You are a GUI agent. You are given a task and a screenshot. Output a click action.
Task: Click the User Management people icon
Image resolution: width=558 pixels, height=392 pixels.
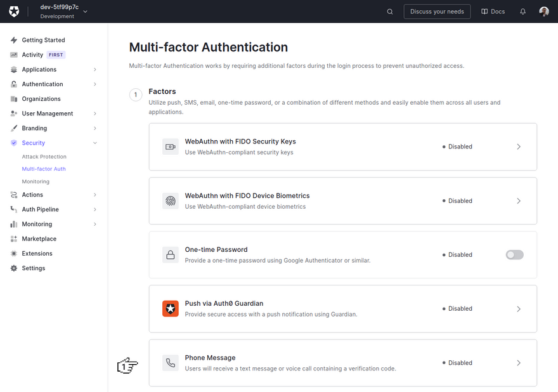[14, 113]
